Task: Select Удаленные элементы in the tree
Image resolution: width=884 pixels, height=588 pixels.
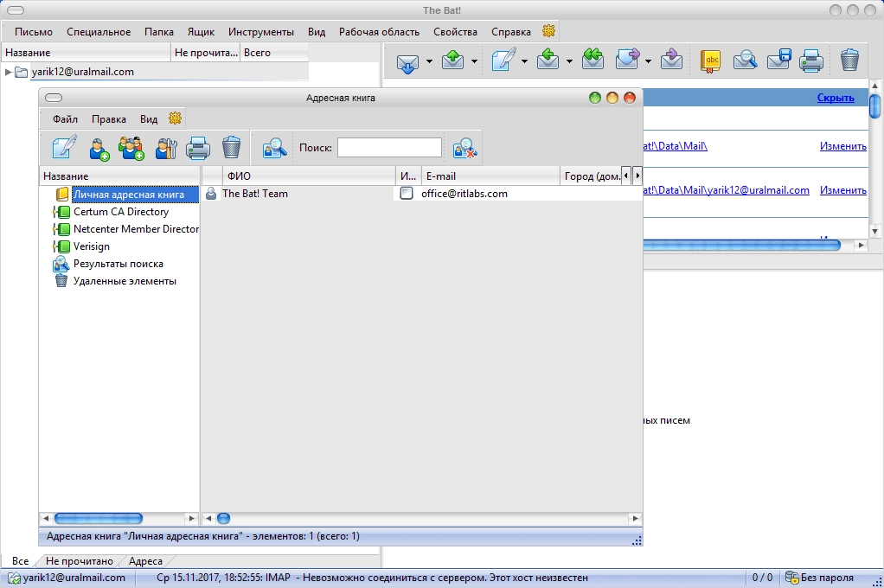Action: (125, 281)
